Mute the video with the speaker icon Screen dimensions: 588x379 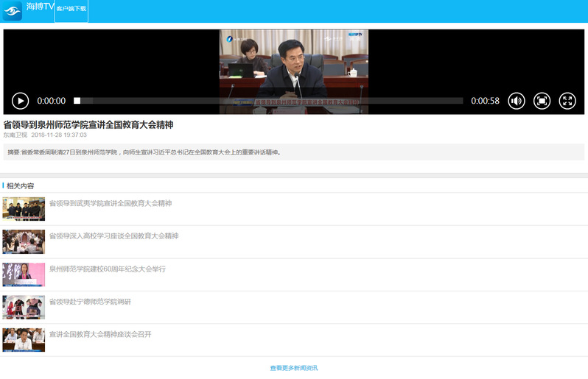point(517,101)
